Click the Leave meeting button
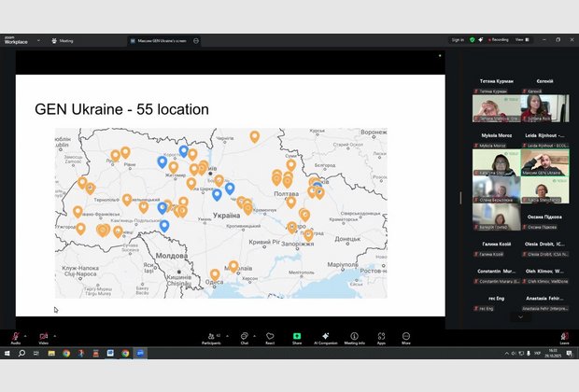 point(564,336)
